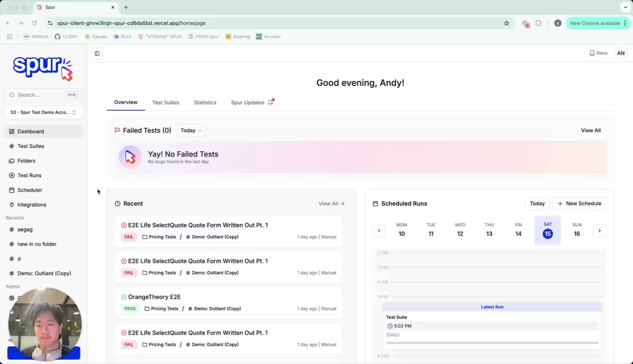The height and width of the screenshot is (364, 633).
Task: Click the New Schedule button
Action: 579,203
